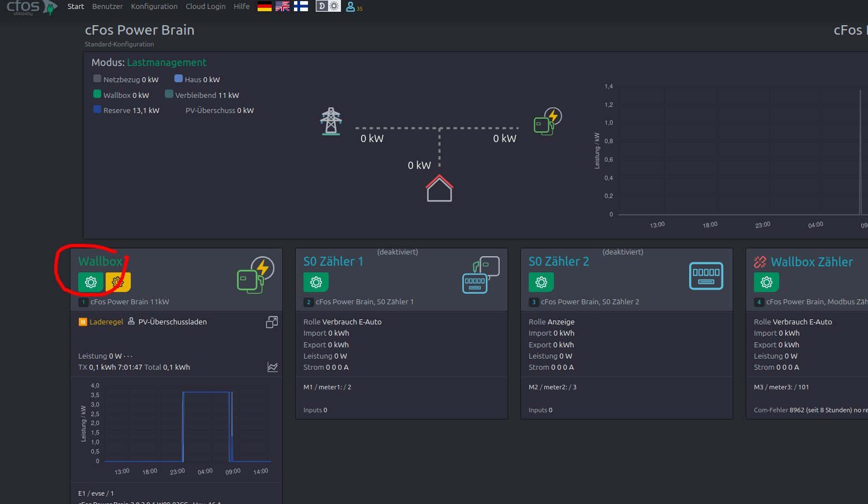Click the number 1 badge on Wallbox card
This screenshot has width=868, height=504.
coord(84,302)
